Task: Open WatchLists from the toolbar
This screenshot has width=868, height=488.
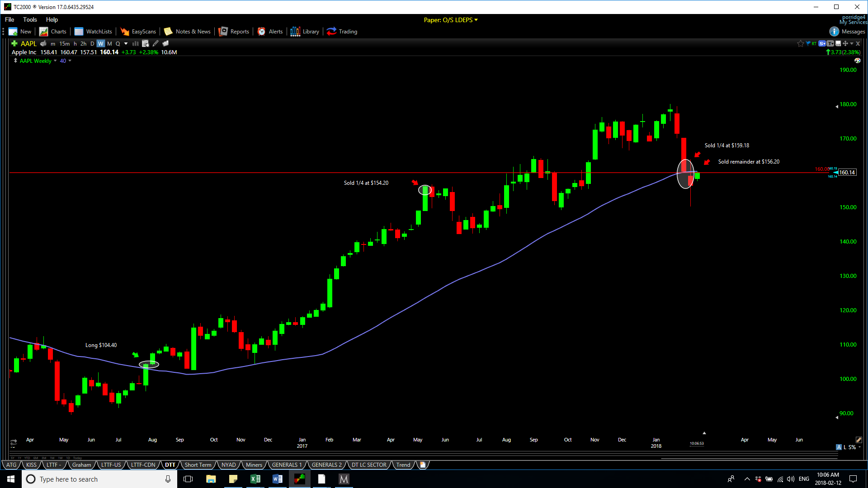Action: click(93, 32)
